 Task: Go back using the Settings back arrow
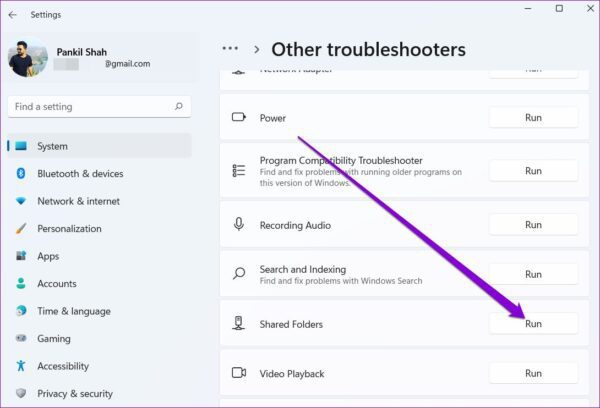[x=13, y=15]
